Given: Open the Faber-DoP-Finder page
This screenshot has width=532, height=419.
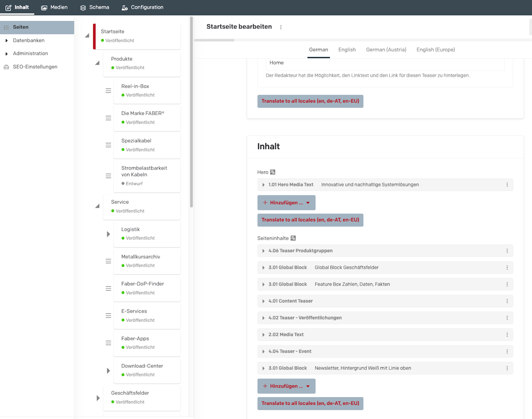Looking at the screenshot, I should pyautogui.click(x=147, y=289).
